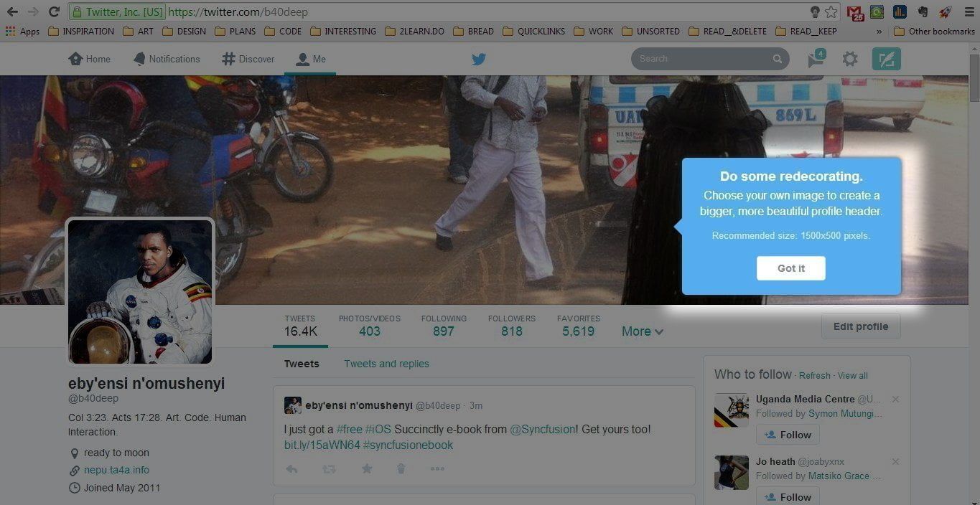Screen dimensions: 980x505
Task: Click the compose new tweet icon
Action: tap(886, 60)
